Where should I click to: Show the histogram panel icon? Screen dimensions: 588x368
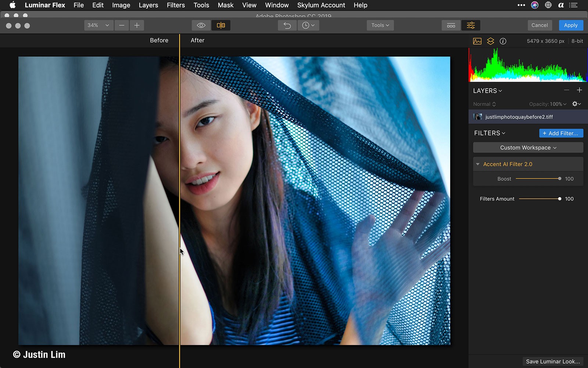477,41
